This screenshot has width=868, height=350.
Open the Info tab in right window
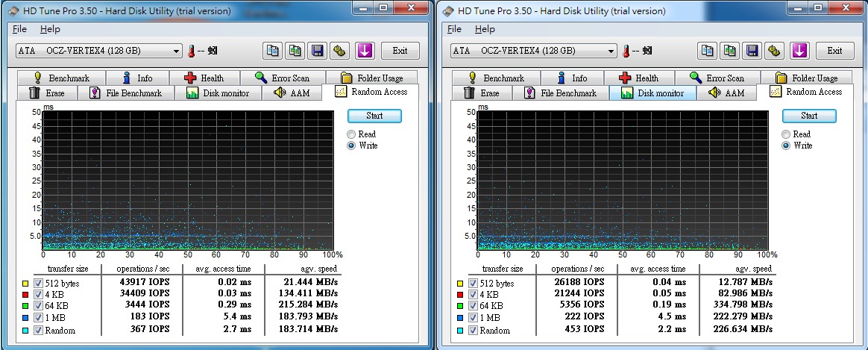[572, 78]
